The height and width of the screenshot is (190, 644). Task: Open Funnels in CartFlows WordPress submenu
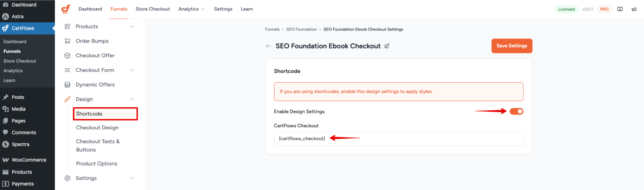(12, 51)
